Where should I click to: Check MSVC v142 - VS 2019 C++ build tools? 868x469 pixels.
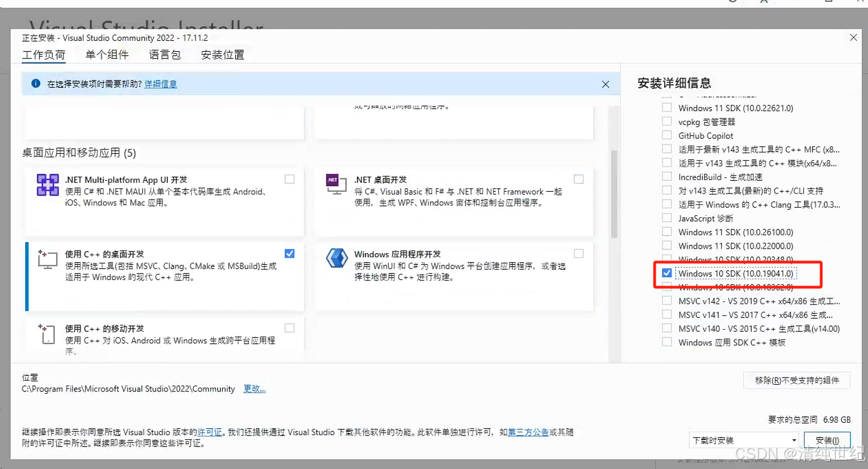tap(667, 301)
